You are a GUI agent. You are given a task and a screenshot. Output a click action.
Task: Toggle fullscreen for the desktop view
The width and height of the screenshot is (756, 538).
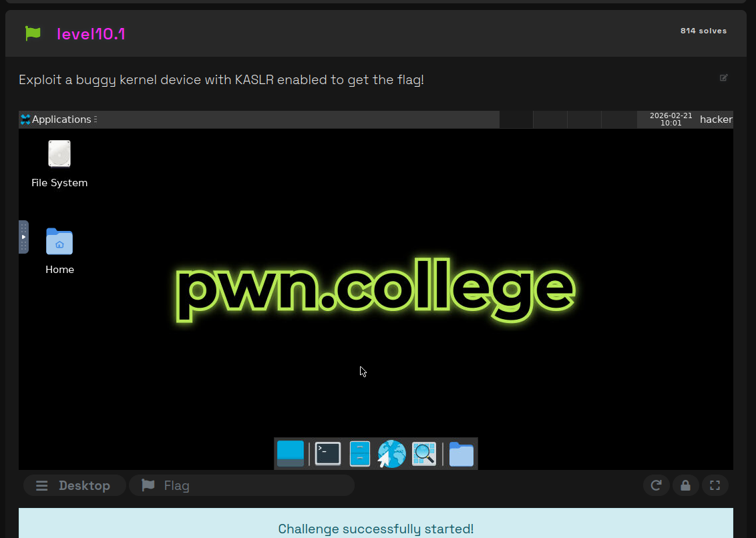tap(715, 485)
